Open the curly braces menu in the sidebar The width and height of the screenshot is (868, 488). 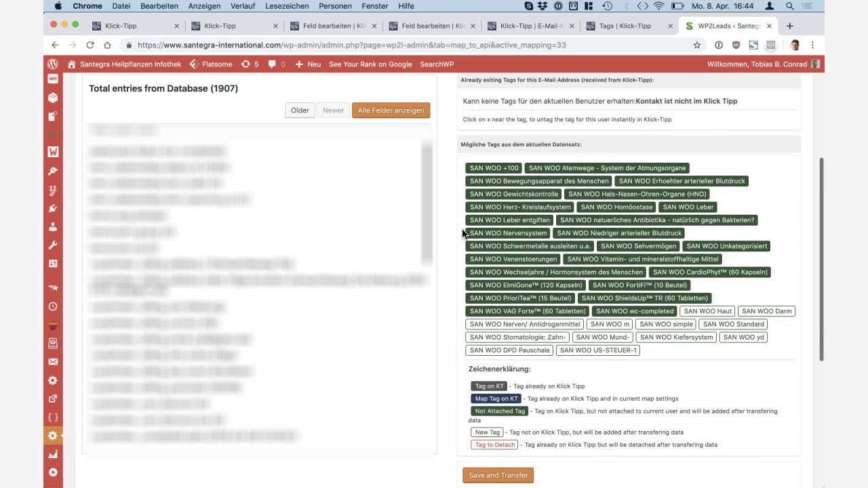tap(53, 417)
